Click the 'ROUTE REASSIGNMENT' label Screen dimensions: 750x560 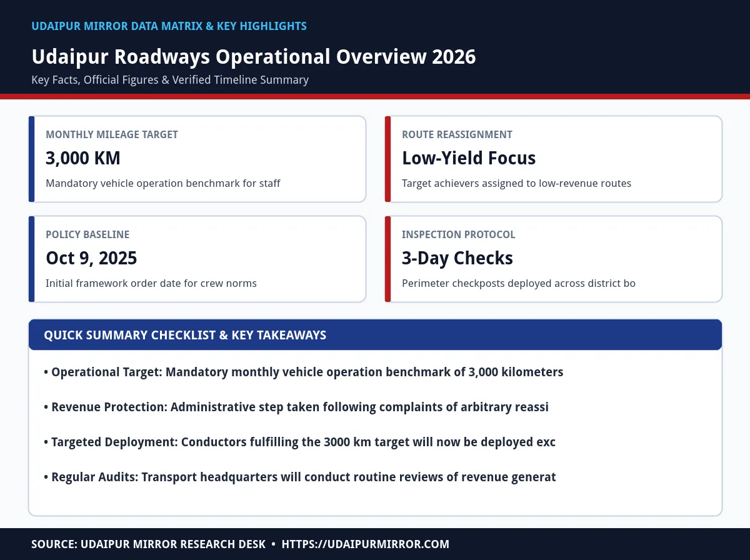[457, 134]
